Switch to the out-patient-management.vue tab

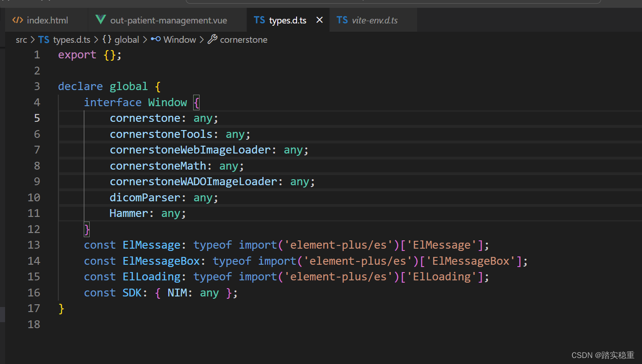click(168, 20)
